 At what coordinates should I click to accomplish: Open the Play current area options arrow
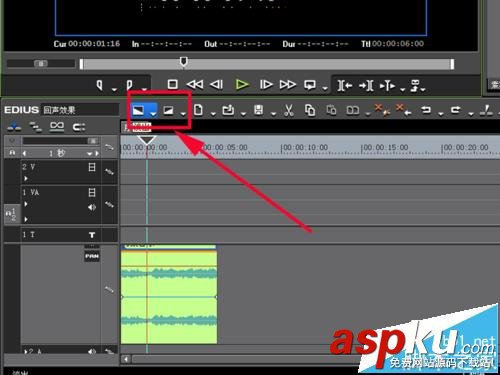(402, 89)
